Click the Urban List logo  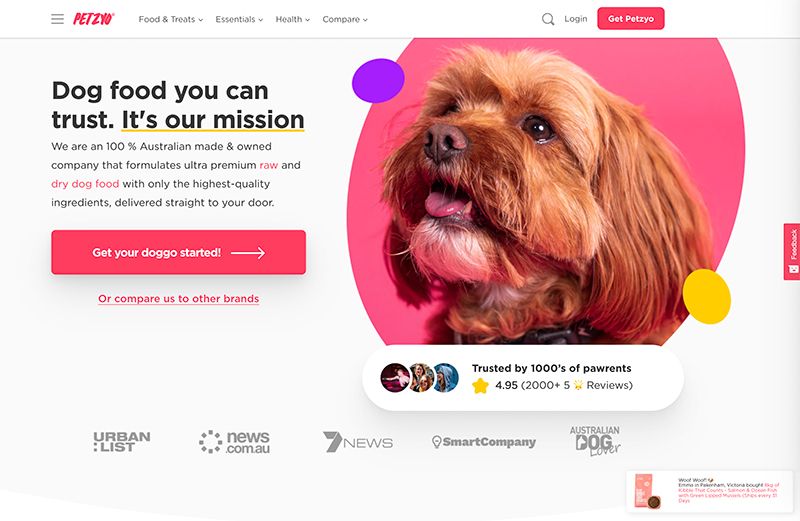coord(122,442)
